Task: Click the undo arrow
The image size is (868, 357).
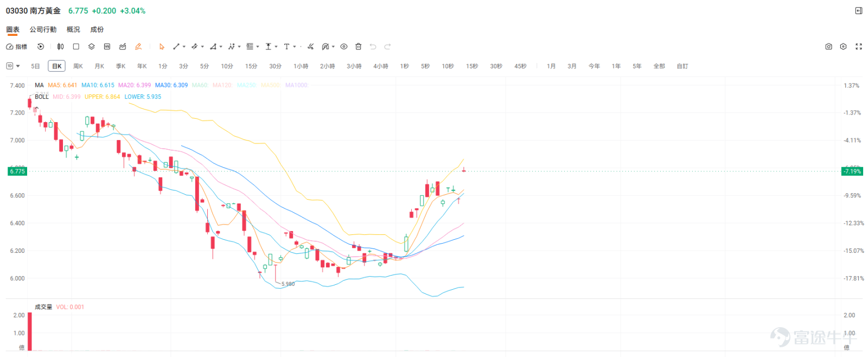Action: (373, 47)
